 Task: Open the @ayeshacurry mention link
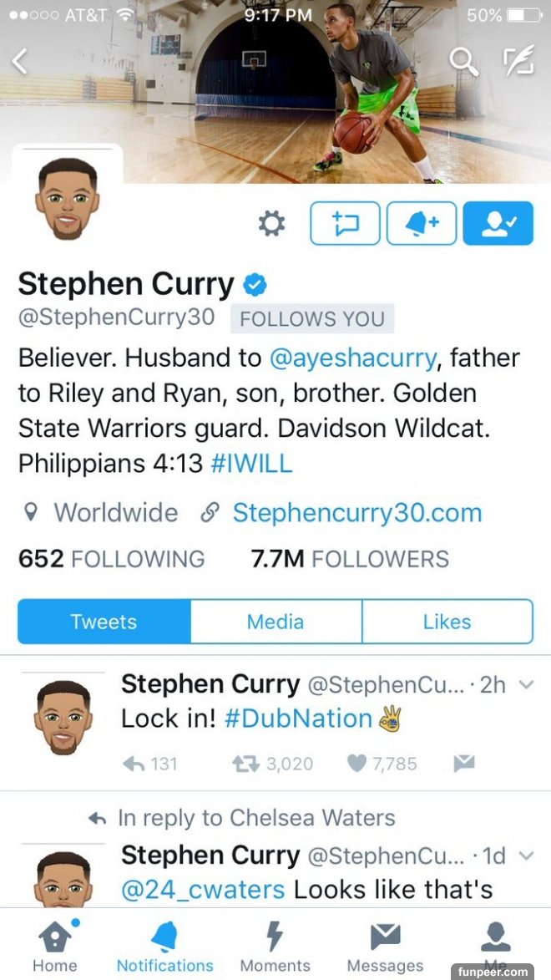[x=352, y=358]
